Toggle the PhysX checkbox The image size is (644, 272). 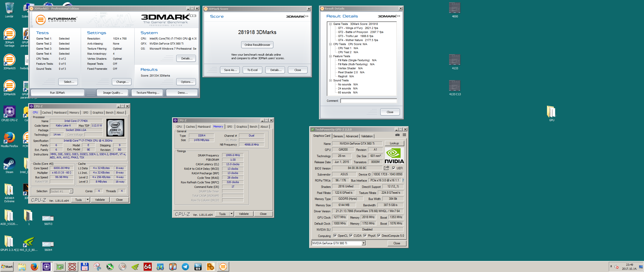click(365, 236)
